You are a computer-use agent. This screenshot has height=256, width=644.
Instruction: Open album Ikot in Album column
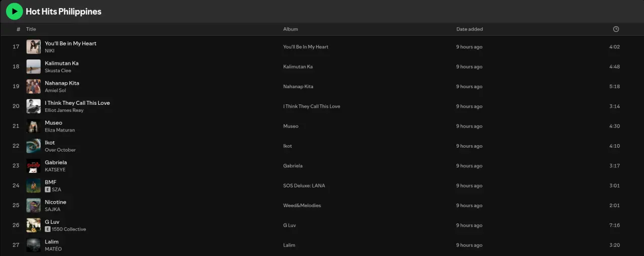[288, 146]
